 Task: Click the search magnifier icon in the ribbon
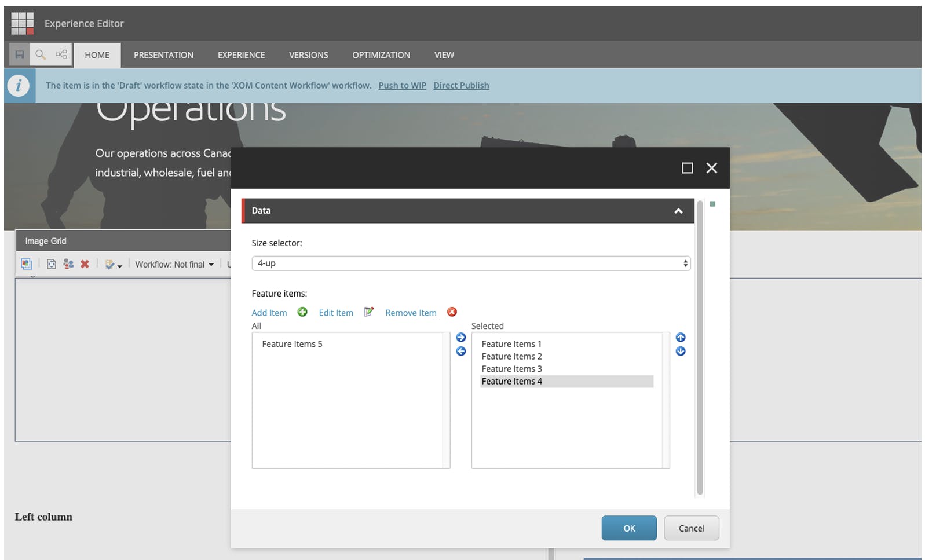[x=41, y=55]
